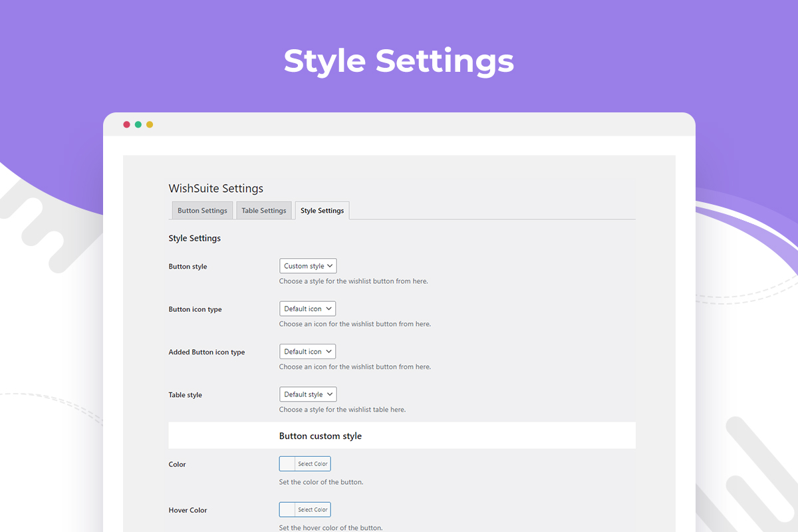The width and height of the screenshot is (798, 532).
Task: Open the Button style dropdown
Action: point(308,266)
